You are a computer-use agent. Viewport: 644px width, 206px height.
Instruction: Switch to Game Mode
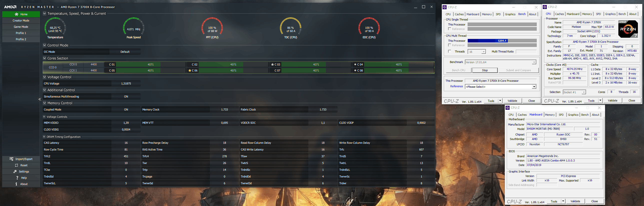click(x=21, y=27)
